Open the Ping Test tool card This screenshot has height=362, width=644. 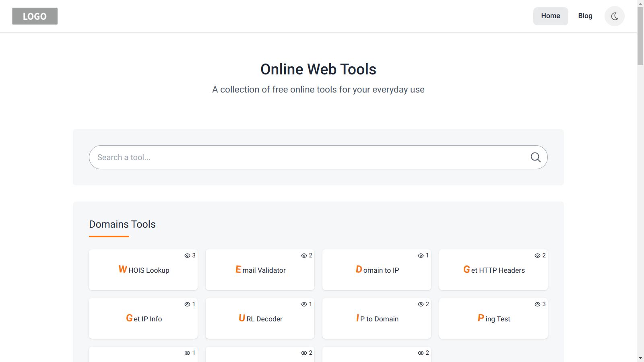click(x=493, y=319)
